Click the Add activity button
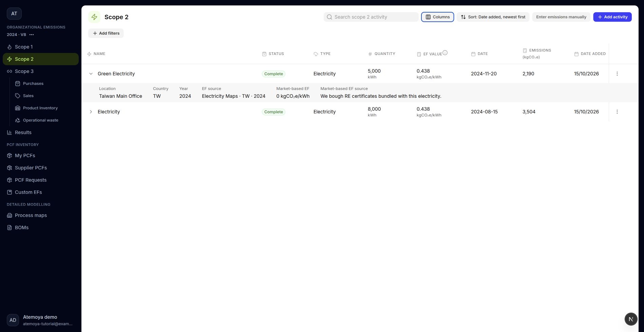The image size is (644, 332). pos(612,17)
